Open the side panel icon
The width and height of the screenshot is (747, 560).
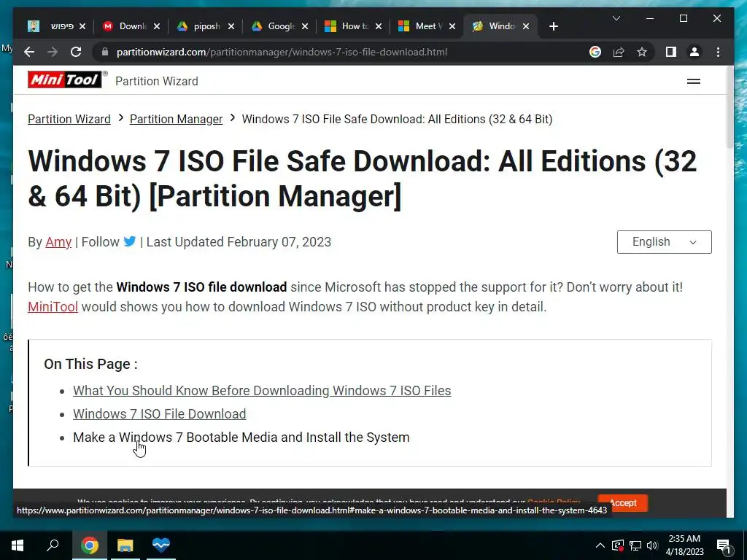(671, 52)
